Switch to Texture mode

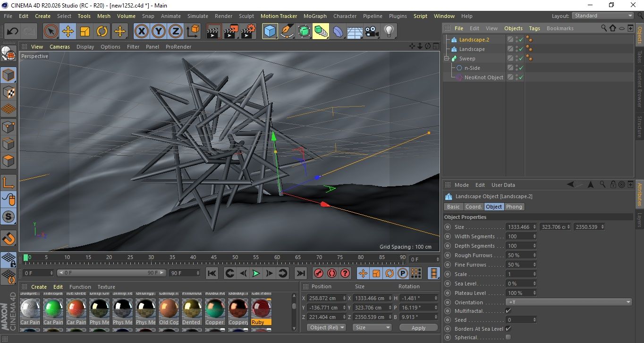[x=8, y=92]
